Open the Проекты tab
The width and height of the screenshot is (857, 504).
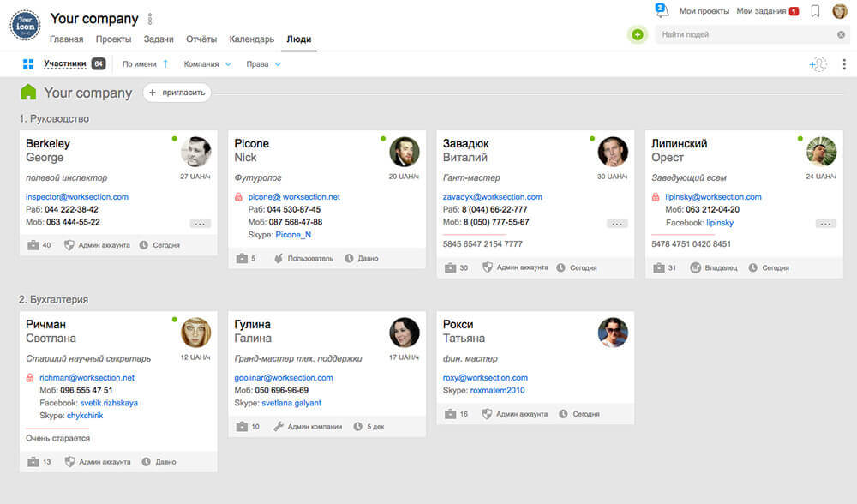point(114,39)
